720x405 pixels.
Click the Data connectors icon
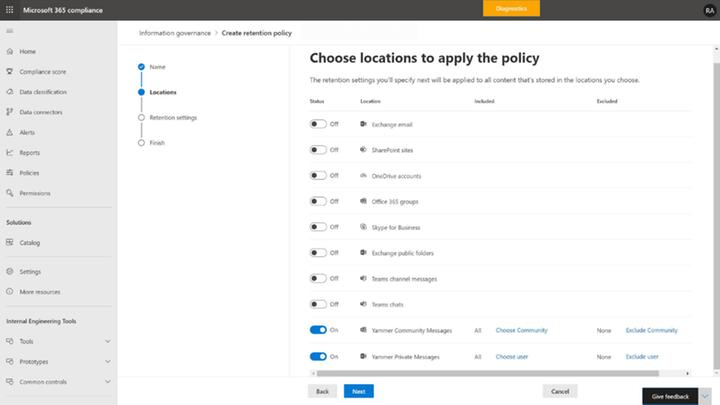[10, 112]
